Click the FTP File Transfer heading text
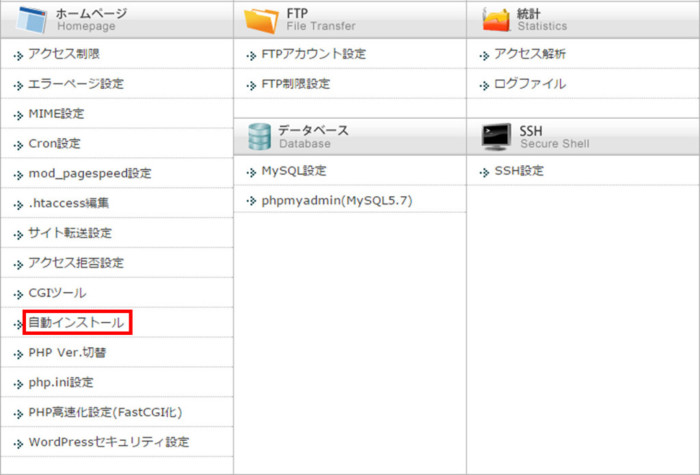Image resolution: width=700 pixels, height=475 pixels. [321, 20]
